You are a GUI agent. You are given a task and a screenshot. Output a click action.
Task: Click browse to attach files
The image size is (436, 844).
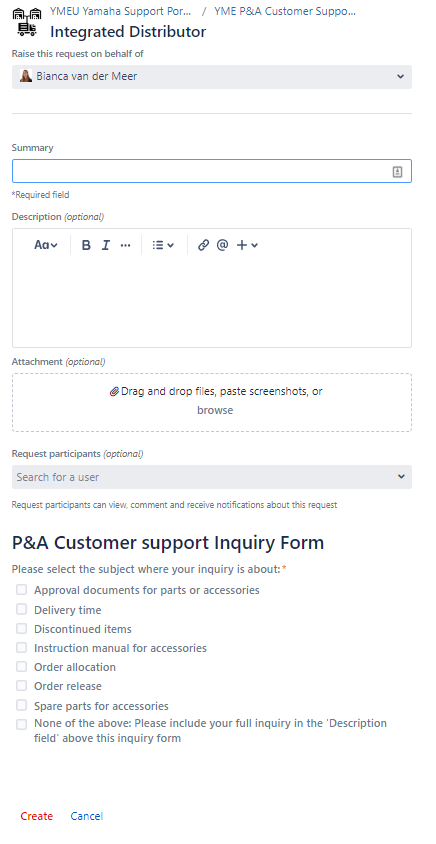pyautogui.click(x=215, y=410)
